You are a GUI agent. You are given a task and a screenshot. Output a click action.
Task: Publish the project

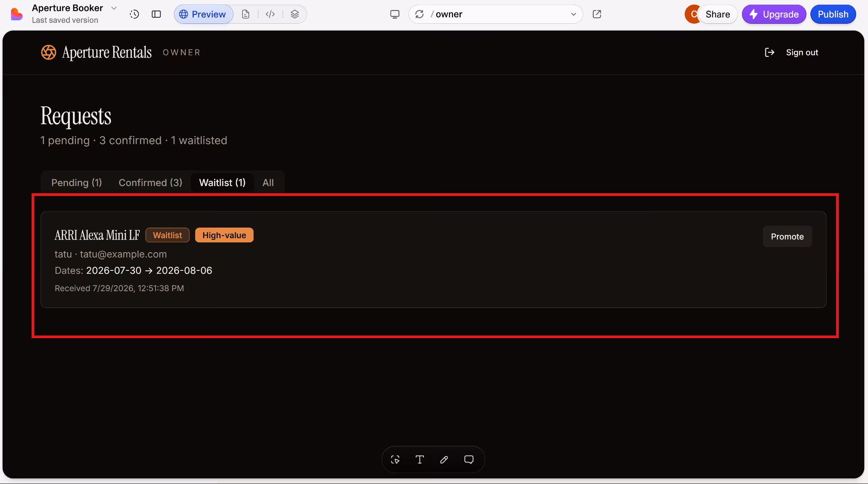(833, 14)
